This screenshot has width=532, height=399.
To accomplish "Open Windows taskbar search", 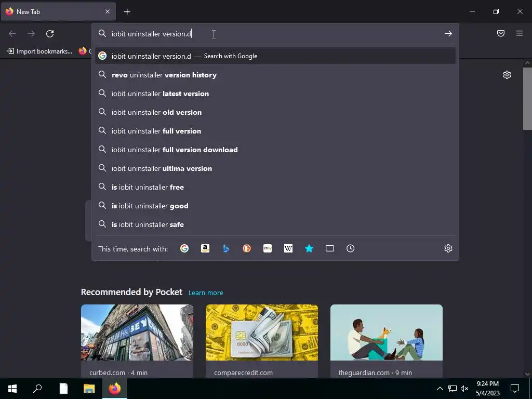I will 37,389.
